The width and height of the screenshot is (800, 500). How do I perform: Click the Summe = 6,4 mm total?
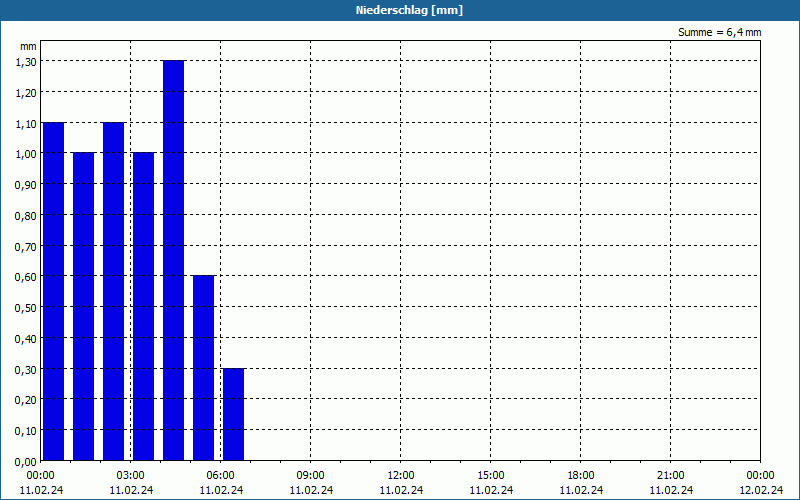click(719, 32)
